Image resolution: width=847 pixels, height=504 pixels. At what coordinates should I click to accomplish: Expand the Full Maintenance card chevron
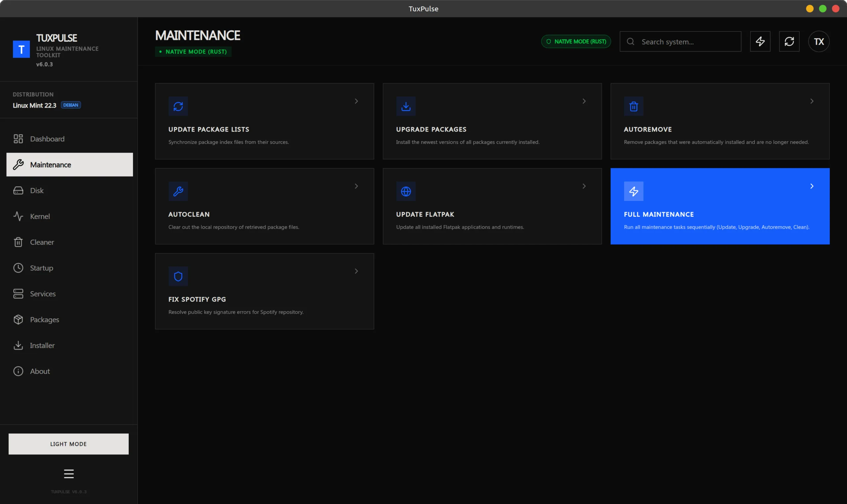point(812,186)
